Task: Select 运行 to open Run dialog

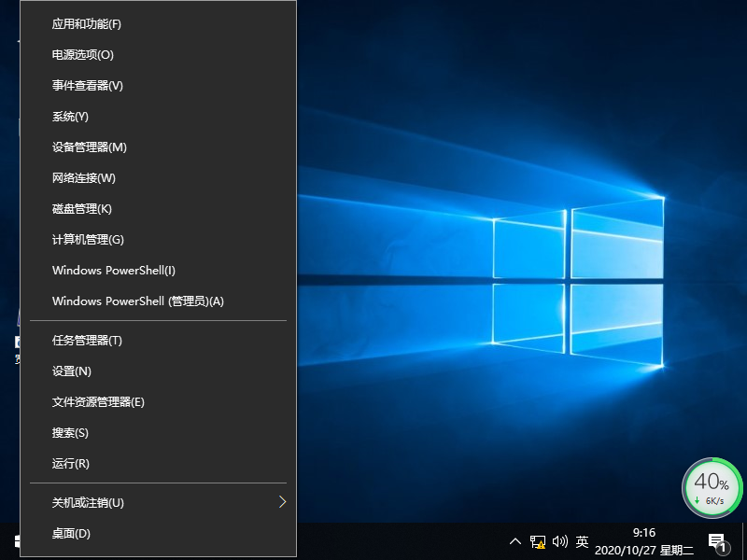Action: 71,464
